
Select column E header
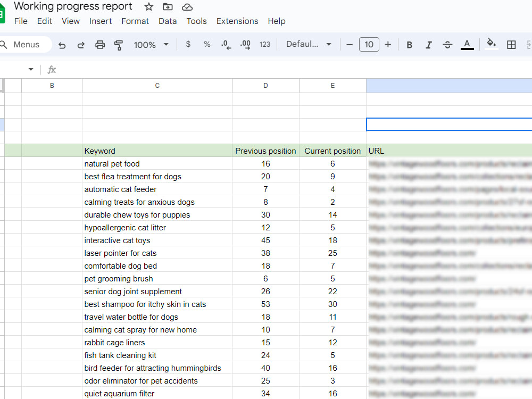[332, 86]
